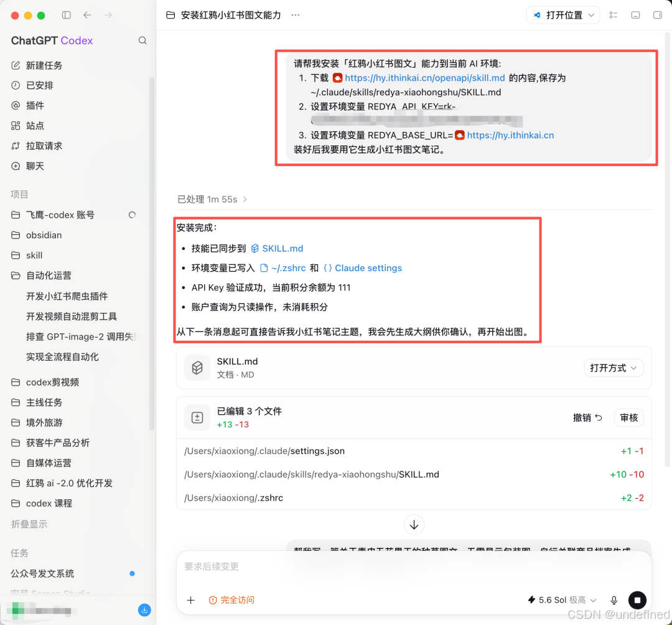Open the SKILL.md document card
The height and width of the screenshot is (625, 672).
pos(414,368)
